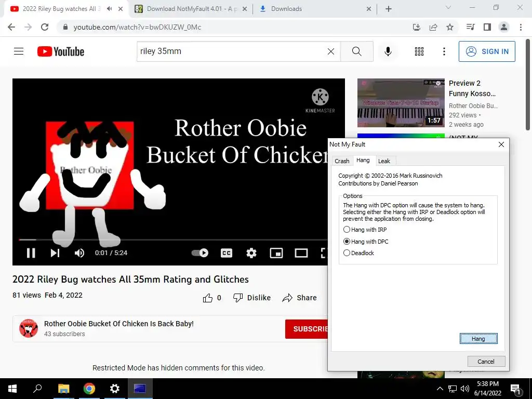Open YouTube settings three-dot menu
Screen dimensions: 532x399
click(x=444, y=51)
